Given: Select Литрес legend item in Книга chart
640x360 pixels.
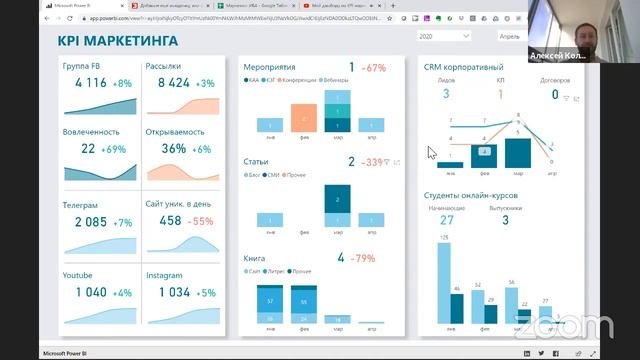Looking at the screenshot, I should (274, 271).
